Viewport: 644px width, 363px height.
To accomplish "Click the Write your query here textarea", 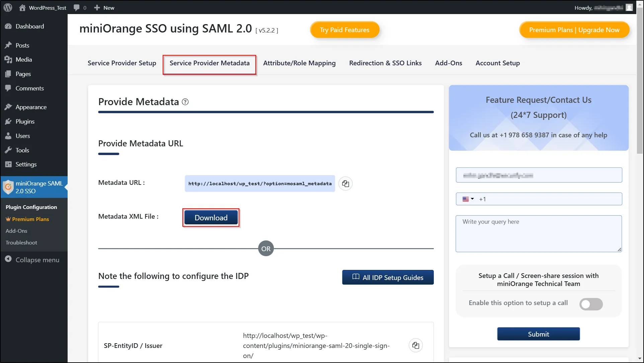I will tap(539, 234).
